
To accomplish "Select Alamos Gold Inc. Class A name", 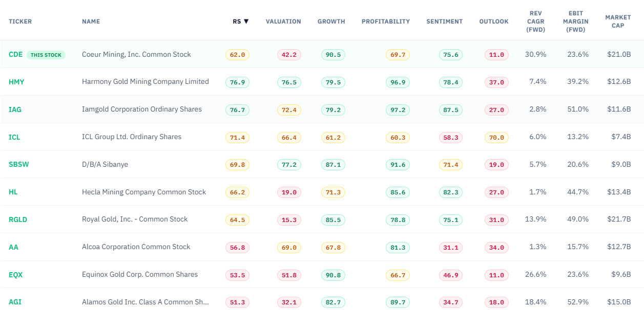I will (146, 302).
